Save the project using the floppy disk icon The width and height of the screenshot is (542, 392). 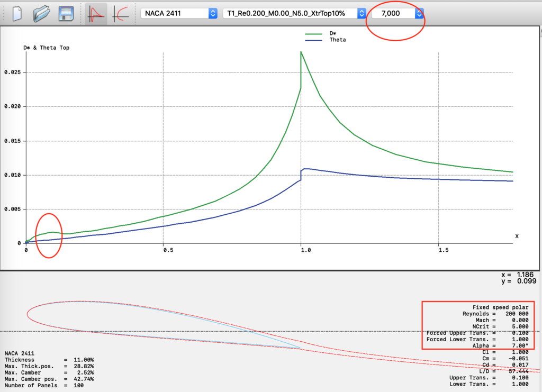(x=66, y=13)
